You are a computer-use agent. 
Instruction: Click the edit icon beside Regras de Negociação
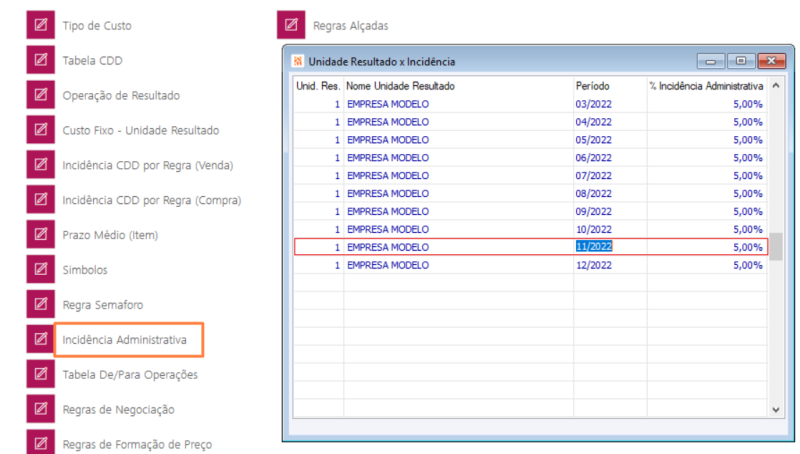(x=41, y=409)
